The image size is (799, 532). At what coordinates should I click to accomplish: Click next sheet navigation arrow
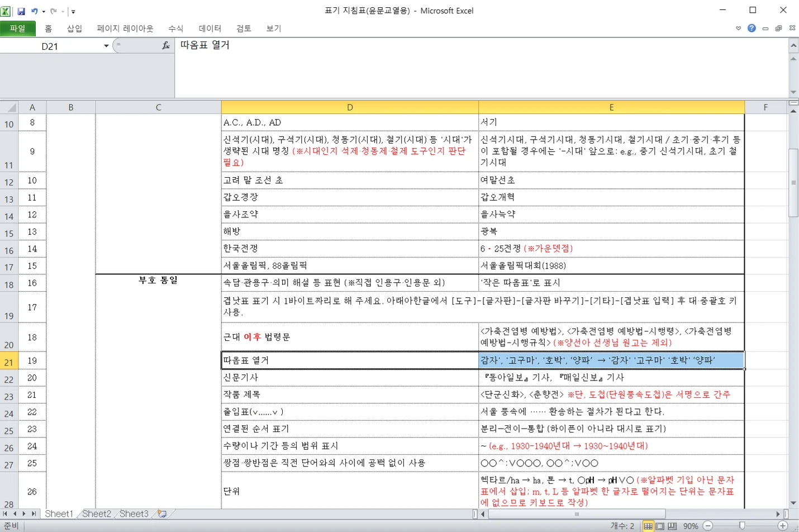(x=24, y=514)
